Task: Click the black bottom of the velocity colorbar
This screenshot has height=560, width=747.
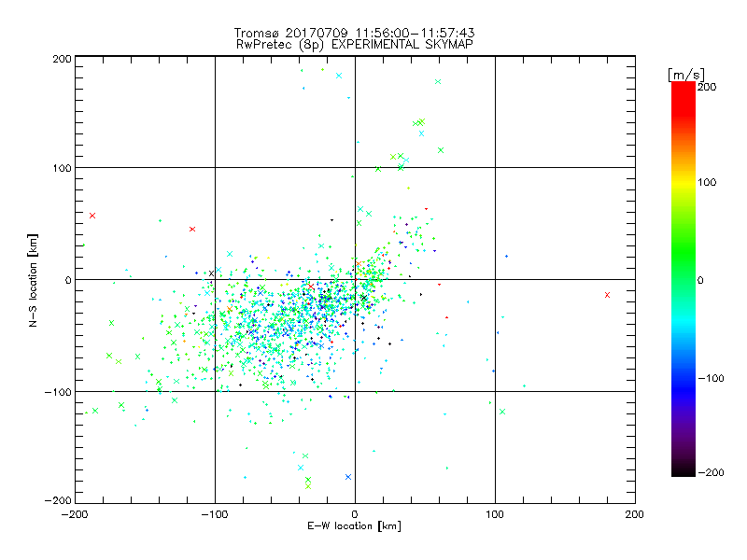Action: pos(684,471)
